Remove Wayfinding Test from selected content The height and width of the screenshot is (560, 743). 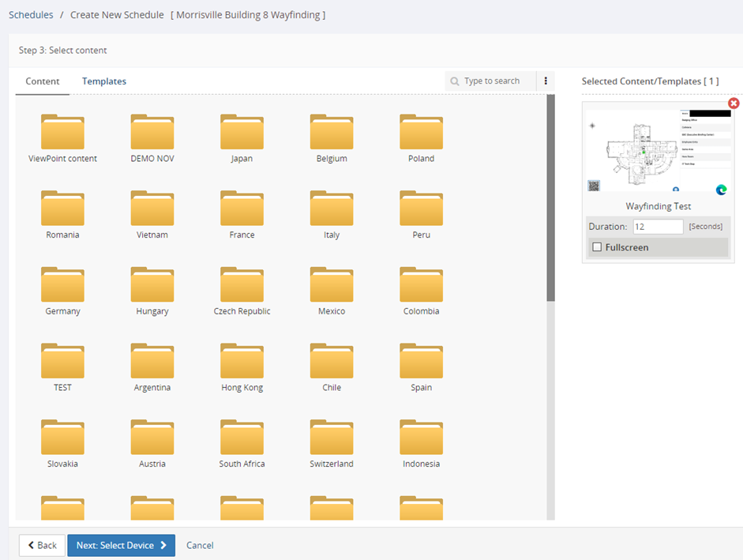point(734,103)
